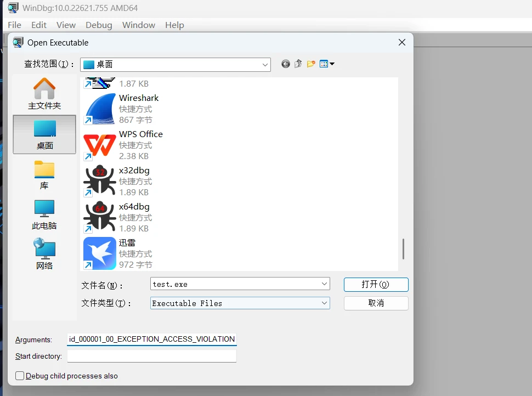Viewport: 532px width, 396px height.
Task: Click the Wireshark file name text
Action: [139, 98]
